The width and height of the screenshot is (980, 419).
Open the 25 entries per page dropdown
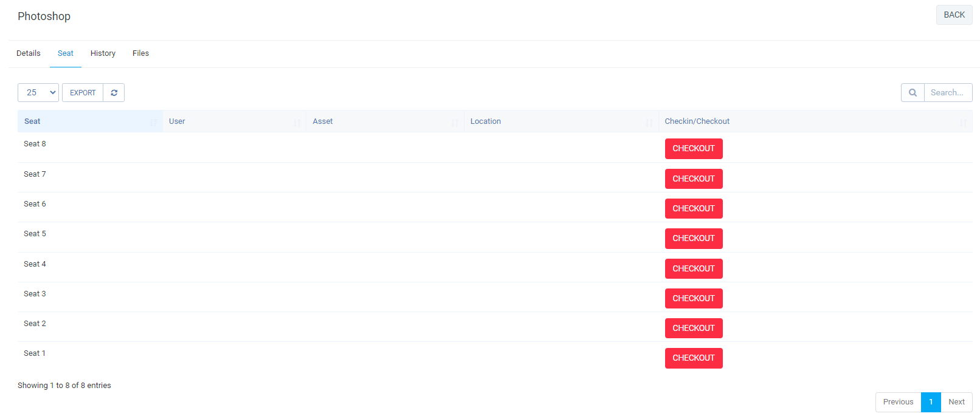pos(38,93)
